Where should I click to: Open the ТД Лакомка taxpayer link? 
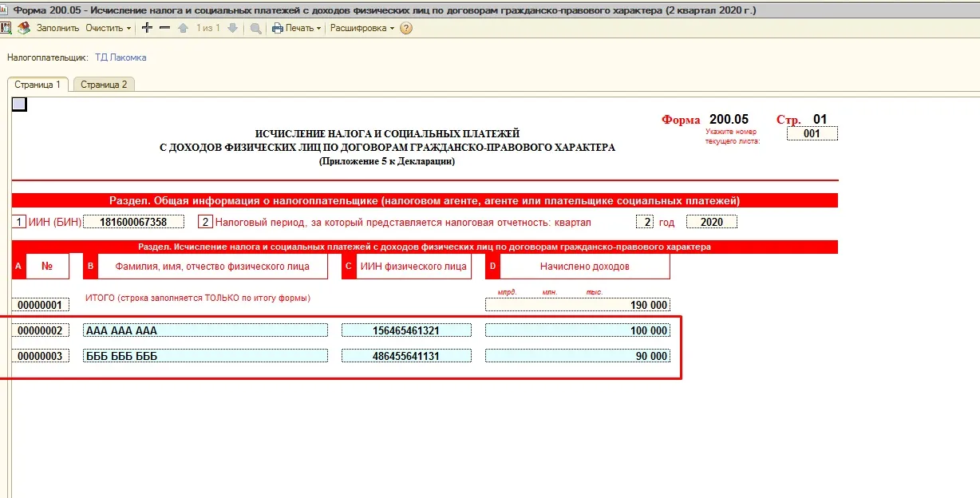tap(121, 57)
